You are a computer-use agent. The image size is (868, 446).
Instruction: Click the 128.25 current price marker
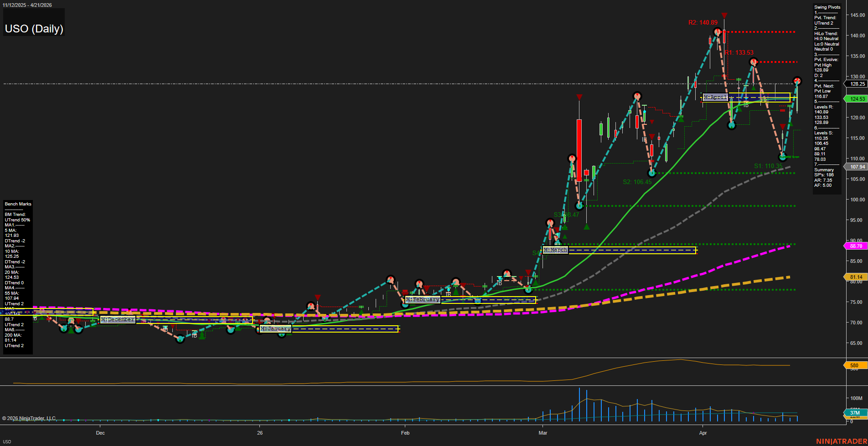[857, 84]
